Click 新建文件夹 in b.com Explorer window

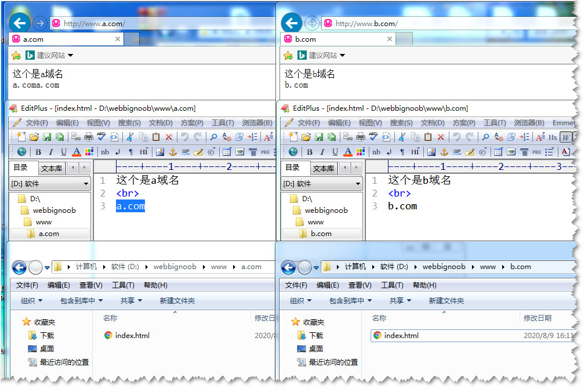[x=447, y=301]
